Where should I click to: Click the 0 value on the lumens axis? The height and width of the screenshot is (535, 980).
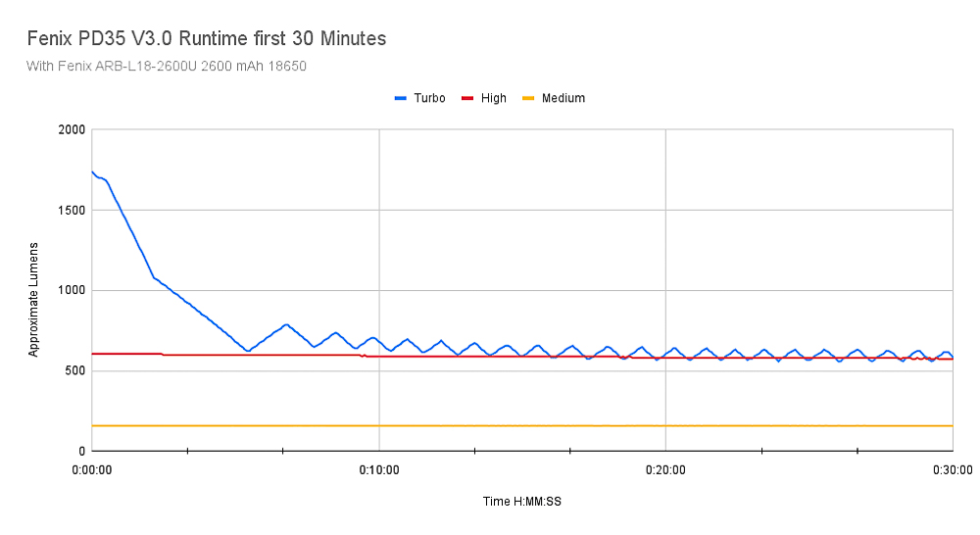tap(82, 452)
